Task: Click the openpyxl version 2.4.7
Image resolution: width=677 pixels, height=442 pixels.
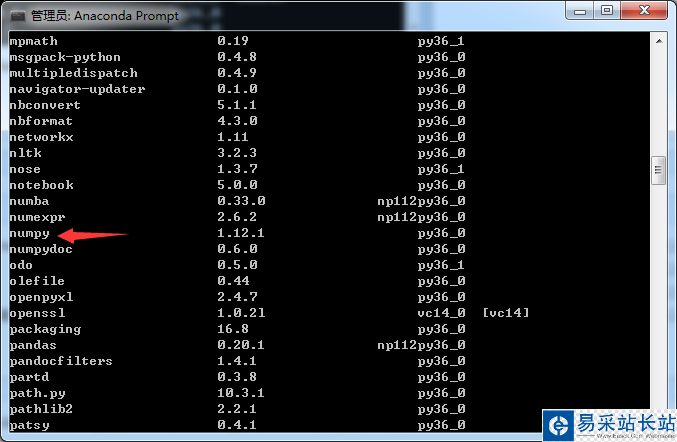Action: (x=237, y=297)
